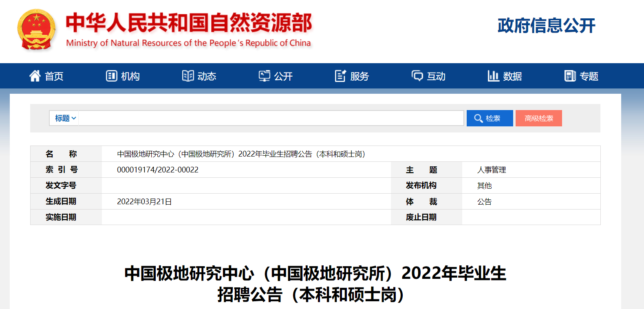Viewport: 644px width, 309px height.
Task: Click the 专题 newspaper icon
Action: click(x=570, y=76)
